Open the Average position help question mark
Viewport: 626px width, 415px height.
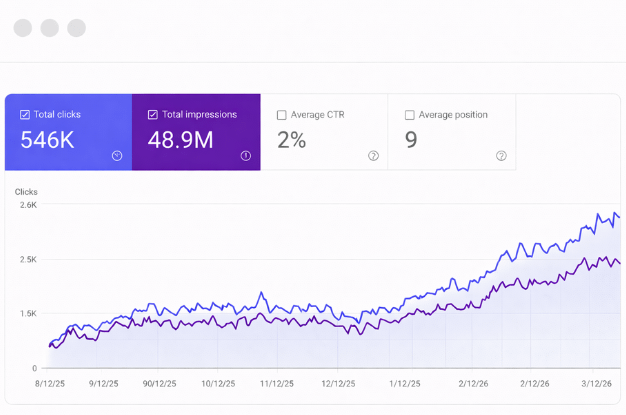coord(501,156)
